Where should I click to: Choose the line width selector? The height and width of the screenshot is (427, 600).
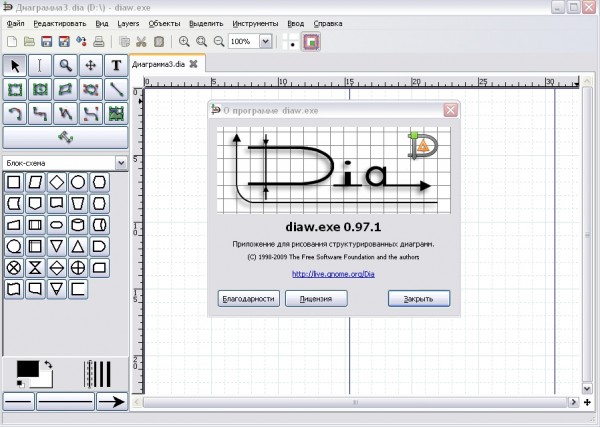tap(98, 374)
